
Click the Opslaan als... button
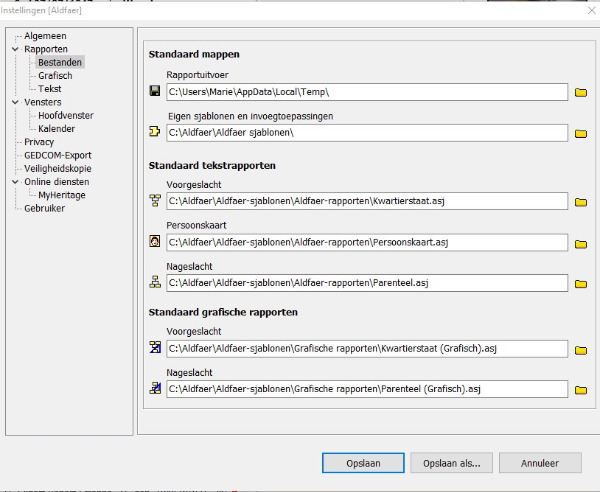(x=451, y=462)
